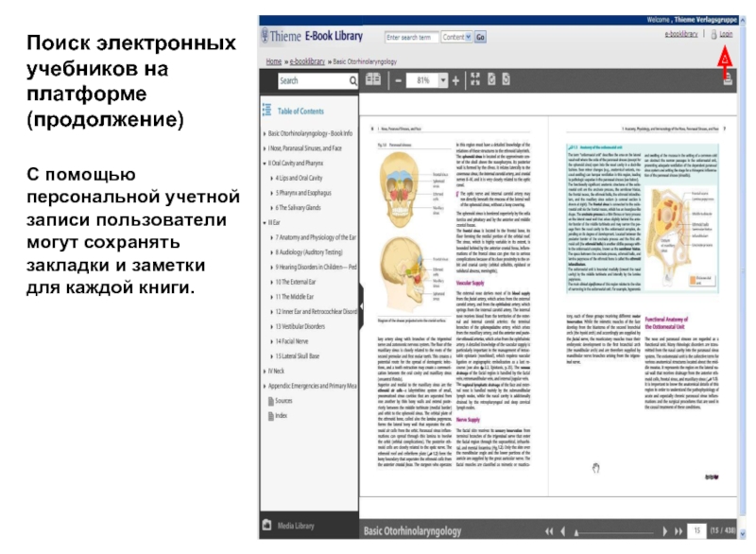Open 9 Hearing Disorders in Children
The width and height of the screenshot is (756, 554).
pyautogui.click(x=316, y=268)
